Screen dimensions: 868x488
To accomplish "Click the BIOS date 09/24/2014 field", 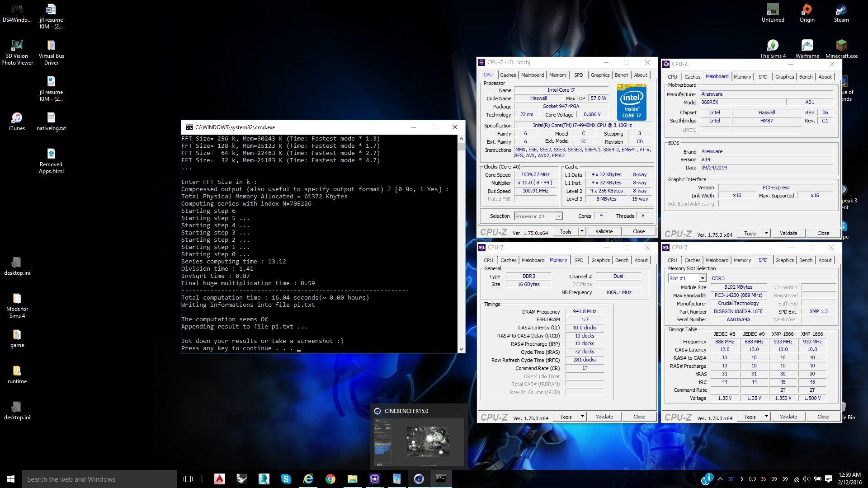I will [x=766, y=168].
